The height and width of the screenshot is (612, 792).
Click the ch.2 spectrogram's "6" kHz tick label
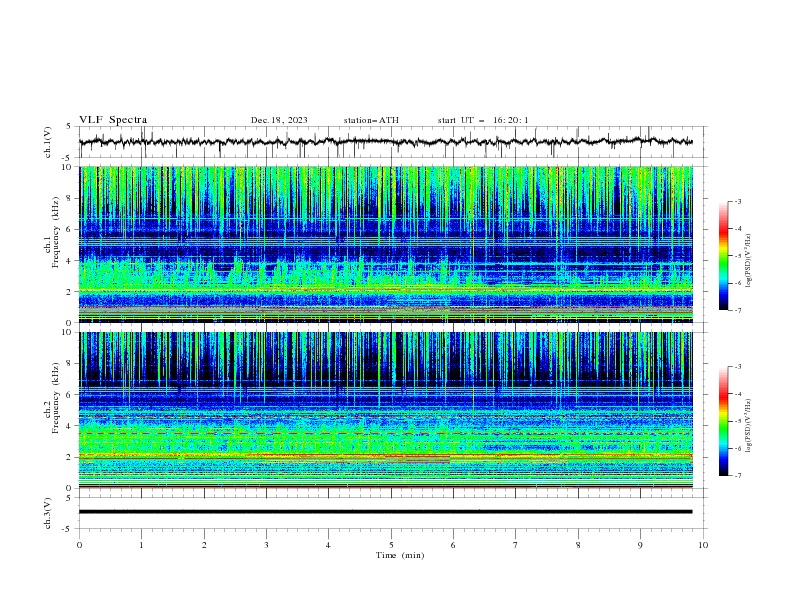click(x=71, y=395)
